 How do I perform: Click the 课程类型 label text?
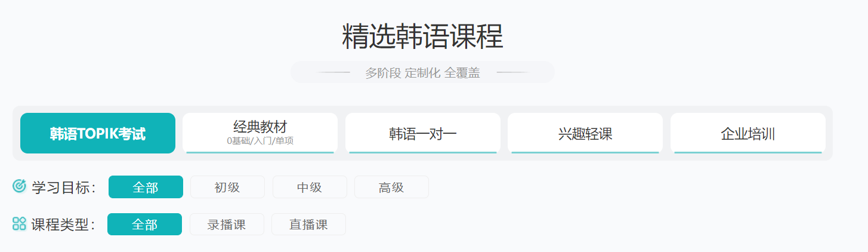click(x=63, y=225)
